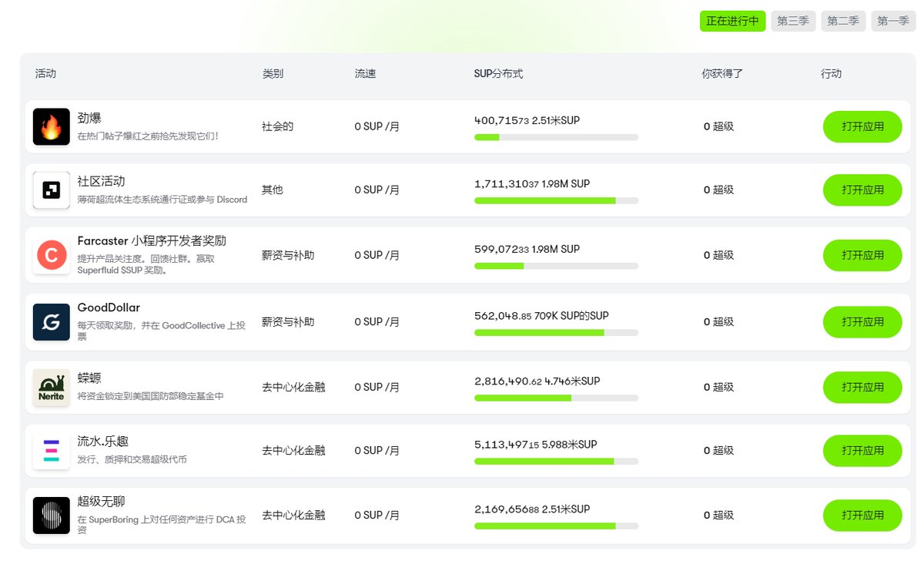The image size is (924, 561).
Task: Click the flame icon for 劲爆
Action: [x=52, y=127]
